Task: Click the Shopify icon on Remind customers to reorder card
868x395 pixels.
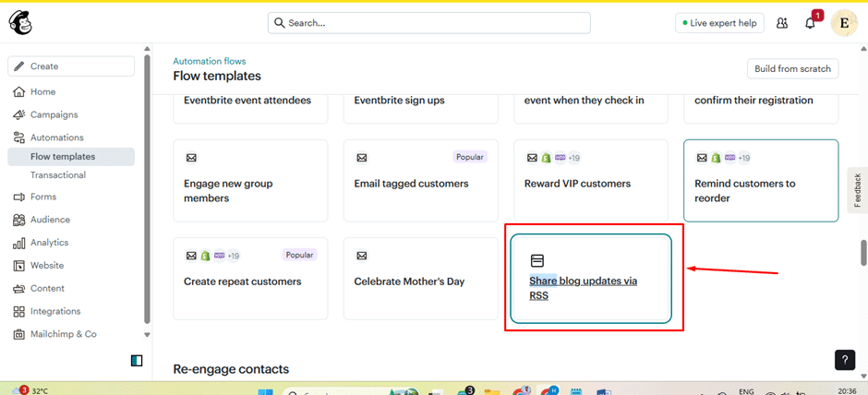Action: (716, 158)
